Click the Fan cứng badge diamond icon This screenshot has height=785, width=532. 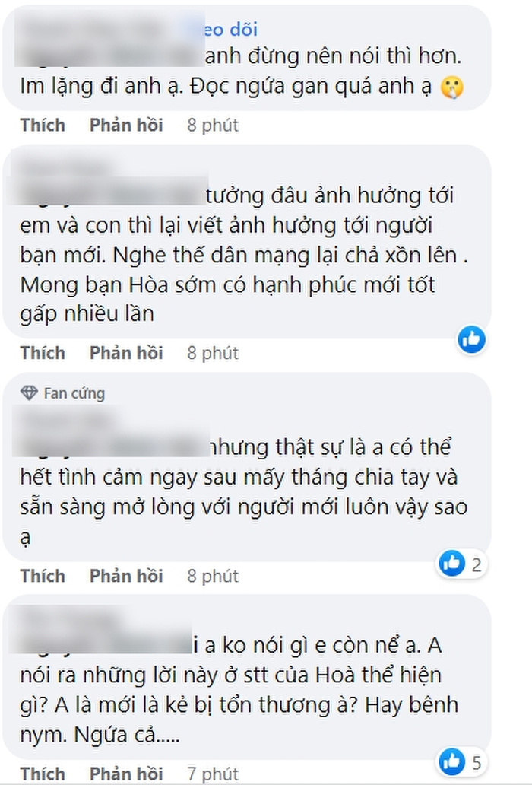[30, 392]
